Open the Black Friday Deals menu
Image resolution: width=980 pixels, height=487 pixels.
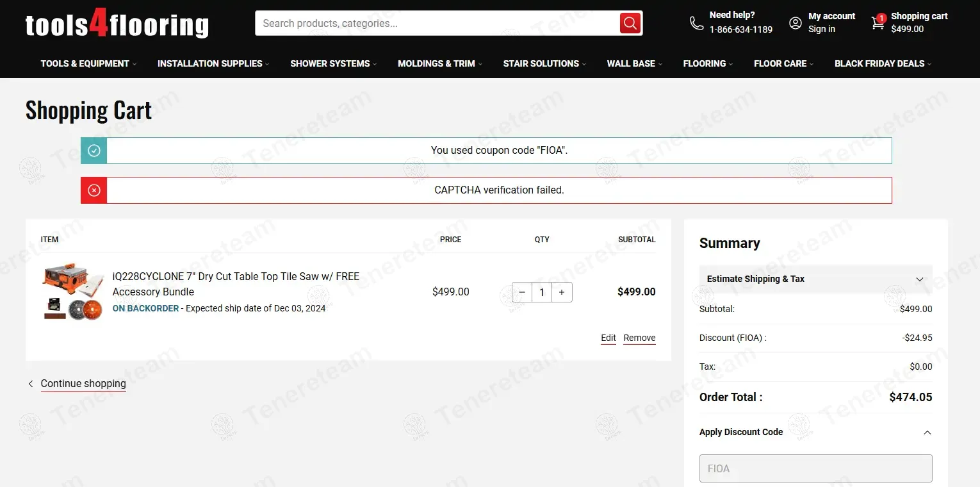[883, 63]
